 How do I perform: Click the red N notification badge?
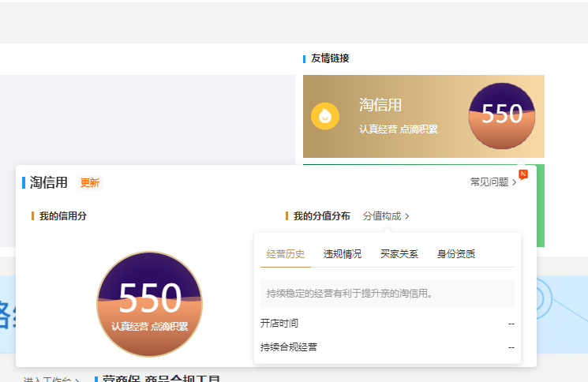coord(523,174)
